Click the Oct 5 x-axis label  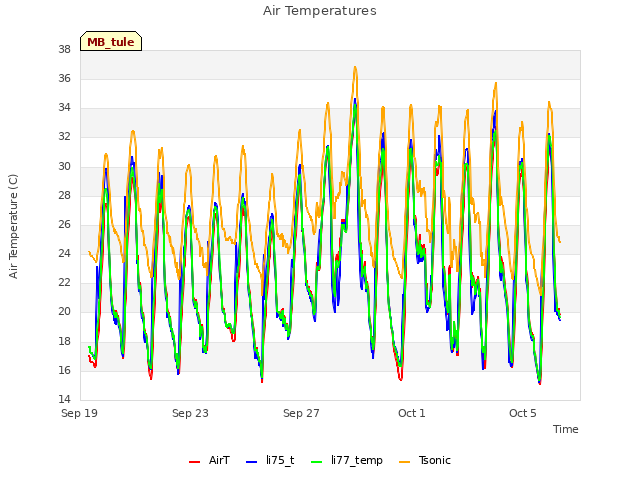[523, 413]
